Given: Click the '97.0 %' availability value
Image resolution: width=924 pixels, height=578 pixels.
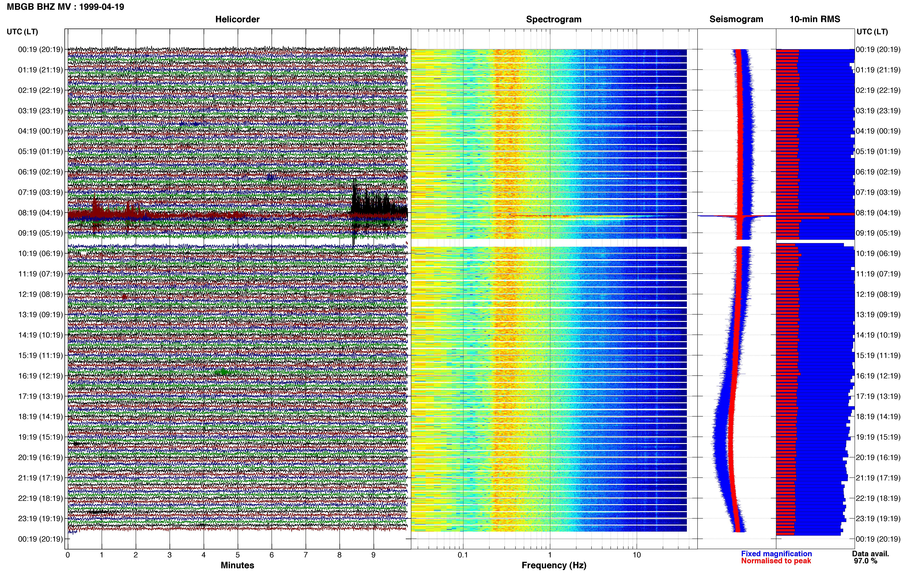Looking at the screenshot, I should click(865, 561).
